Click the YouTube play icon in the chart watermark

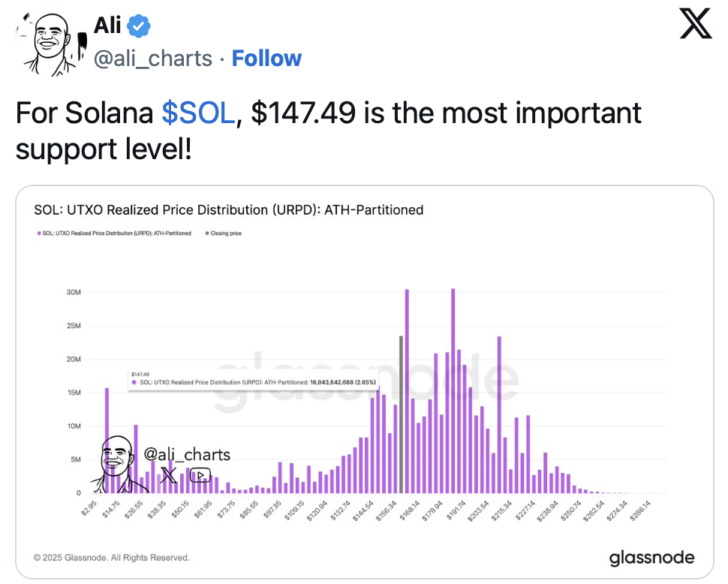200,475
